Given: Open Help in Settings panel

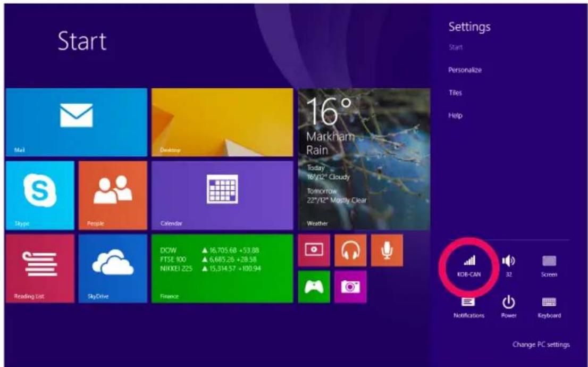Looking at the screenshot, I should pyautogui.click(x=455, y=115).
